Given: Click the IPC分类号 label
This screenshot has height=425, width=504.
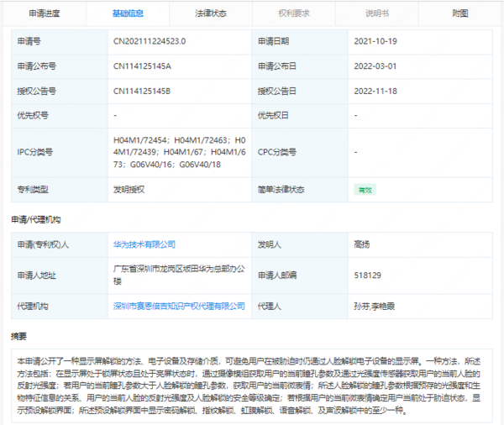Looking at the screenshot, I should click(x=34, y=152).
